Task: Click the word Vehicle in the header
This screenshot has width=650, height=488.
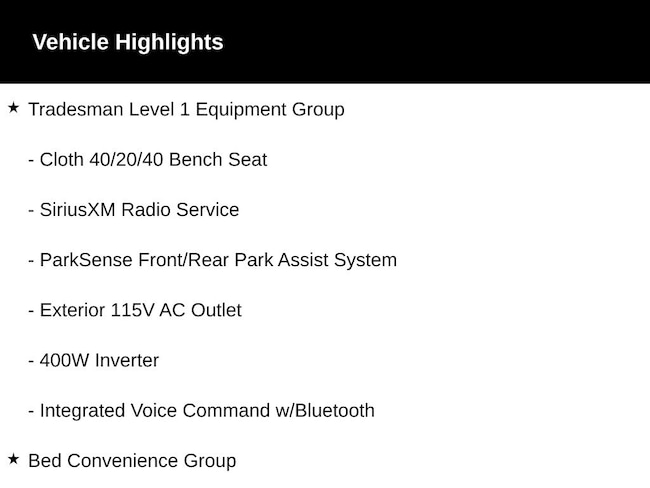Action: point(70,42)
